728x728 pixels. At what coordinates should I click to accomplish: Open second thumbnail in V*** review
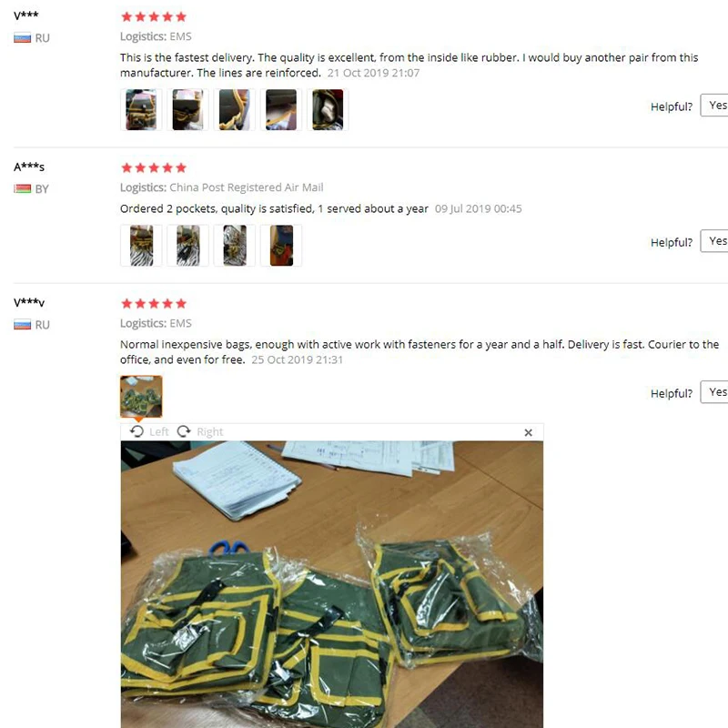187,109
